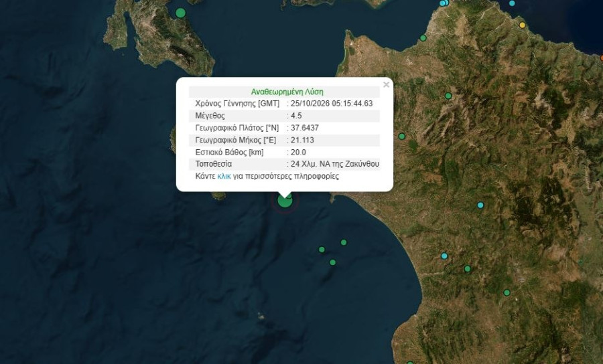Select the cyan marker adjacent to an inland green marker

(x=444, y=256)
